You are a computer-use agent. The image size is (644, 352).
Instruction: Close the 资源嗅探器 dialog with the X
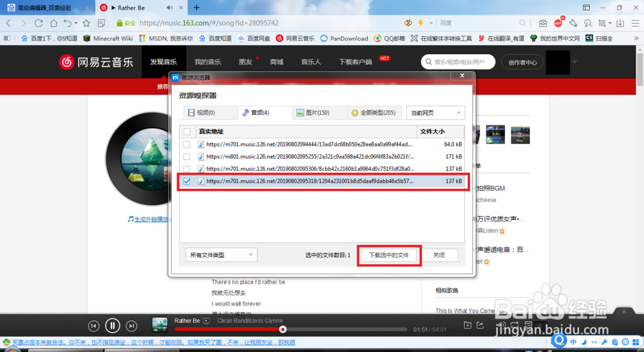[x=462, y=75]
